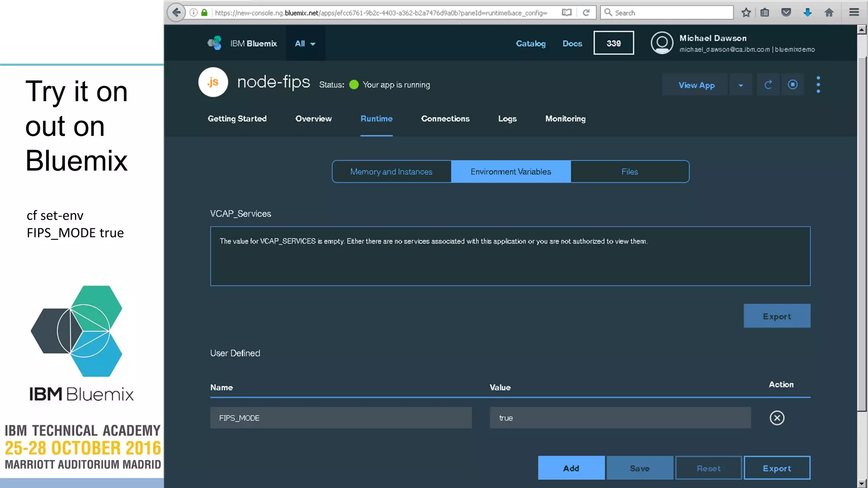Select Memory and Instances section
The width and height of the screenshot is (868, 488).
(392, 172)
